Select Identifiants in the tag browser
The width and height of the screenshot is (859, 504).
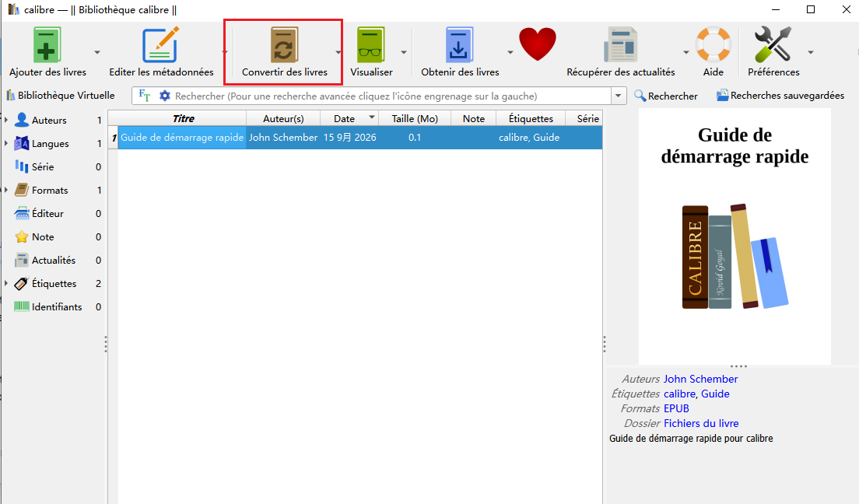[x=57, y=306]
